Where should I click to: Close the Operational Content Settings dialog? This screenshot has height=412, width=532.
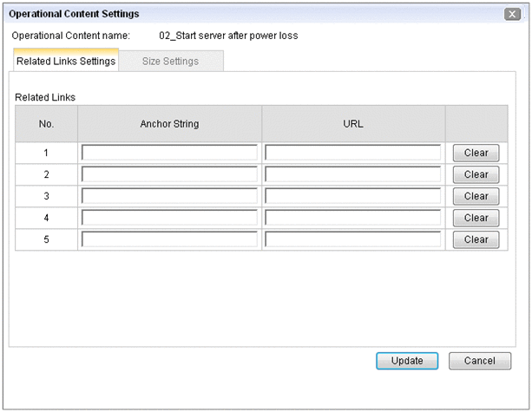pyautogui.click(x=512, y=14)
